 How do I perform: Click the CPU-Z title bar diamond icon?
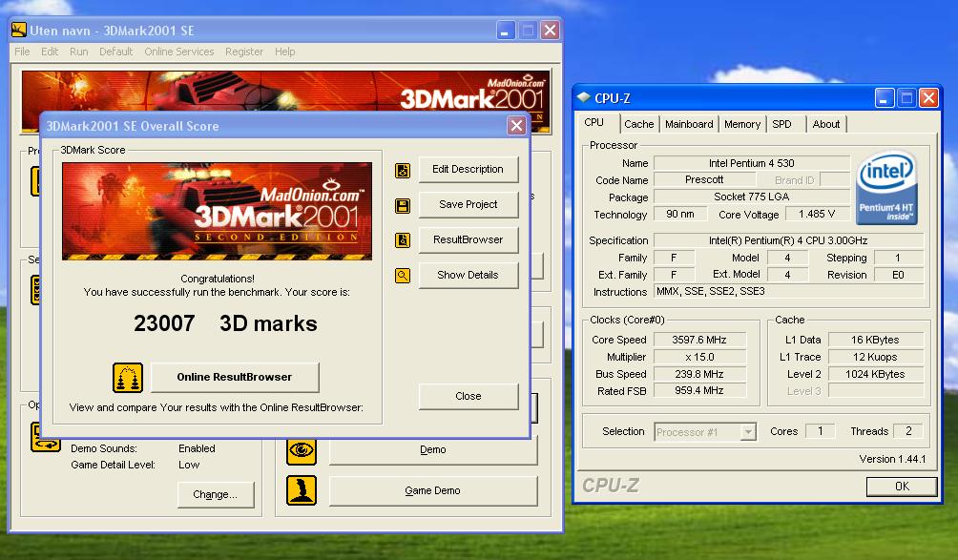click(x=583, y=97)
